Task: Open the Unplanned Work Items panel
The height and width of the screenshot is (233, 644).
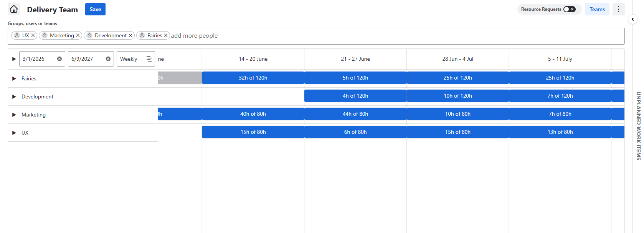Action: tap(638, 126)
